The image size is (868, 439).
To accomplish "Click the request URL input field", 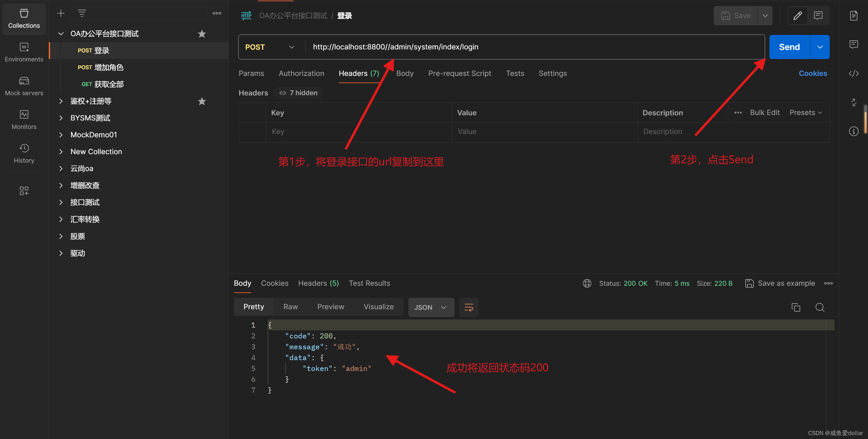I will [x=535, y=47].
